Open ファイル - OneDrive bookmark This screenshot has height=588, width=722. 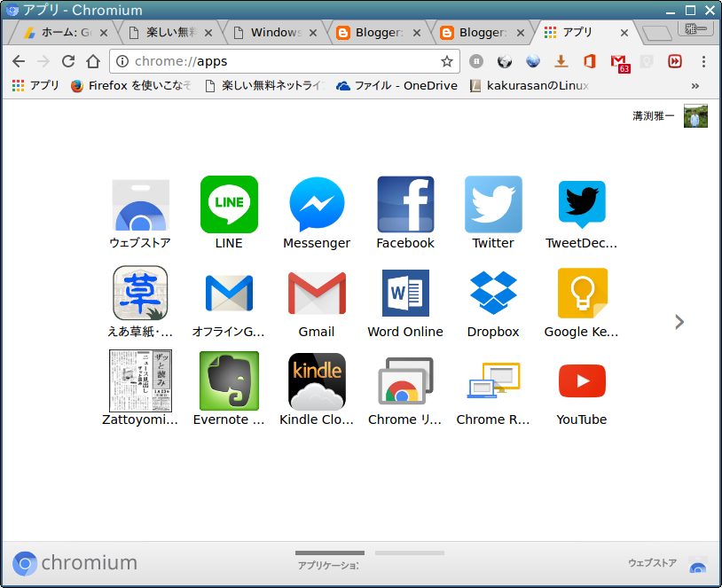pyautogui.click(x=396, y=86)
